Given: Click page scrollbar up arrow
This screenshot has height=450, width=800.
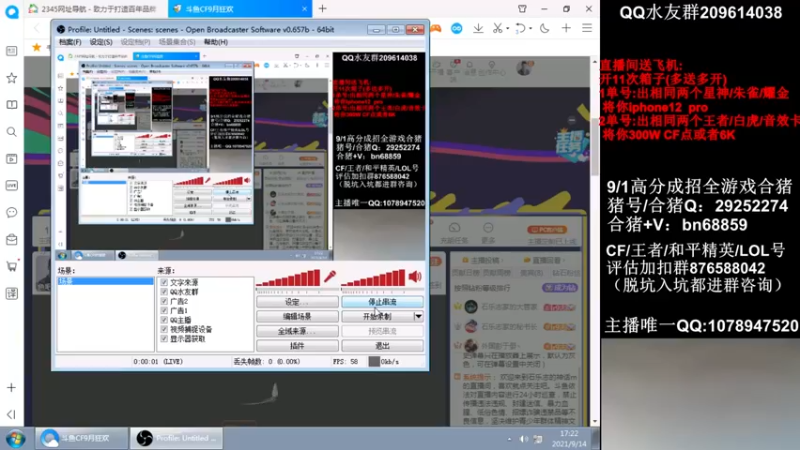Looking at the screenshot, I should 595,61.
